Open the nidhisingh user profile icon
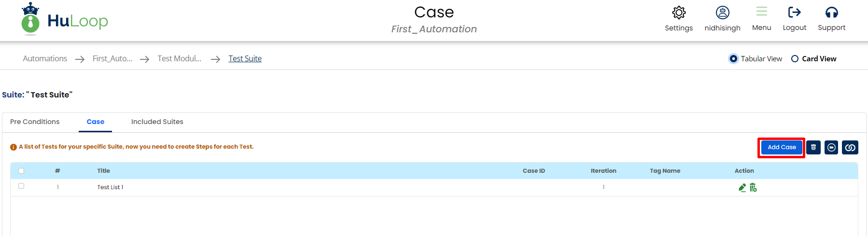 [x=722, y=13]
